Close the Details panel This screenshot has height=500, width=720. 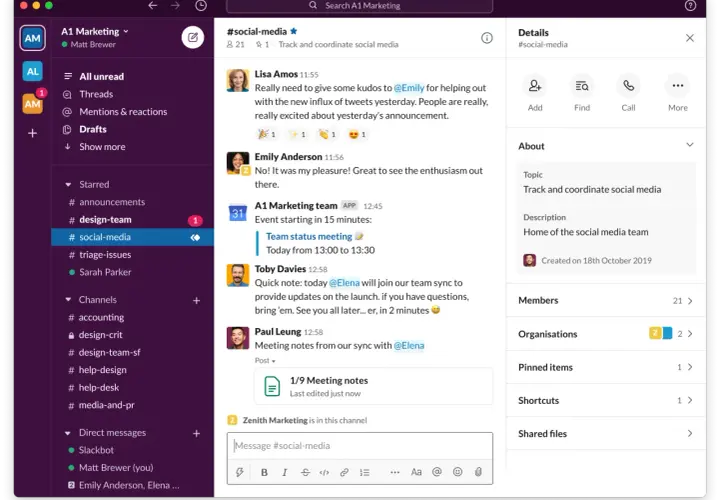coord(690,38)
